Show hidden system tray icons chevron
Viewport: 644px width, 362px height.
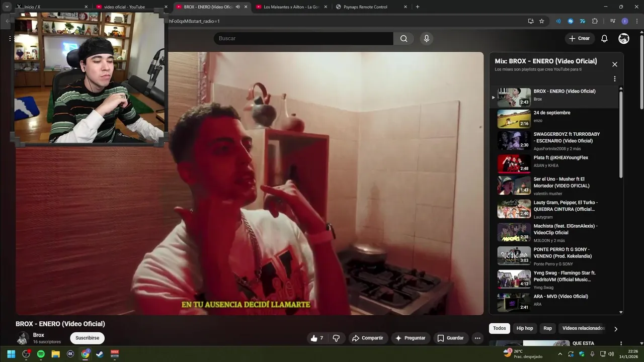[x=560, y=354]
